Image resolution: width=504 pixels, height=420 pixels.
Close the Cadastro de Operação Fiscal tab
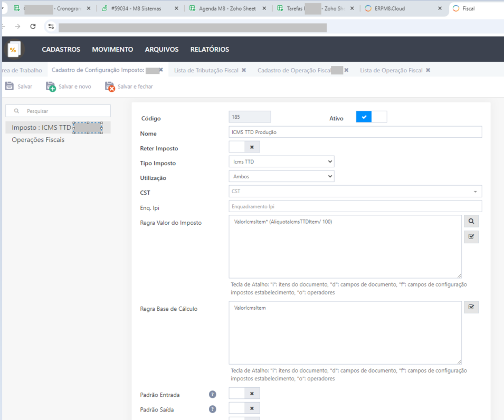pyautogui.click(x=346, y=70)
